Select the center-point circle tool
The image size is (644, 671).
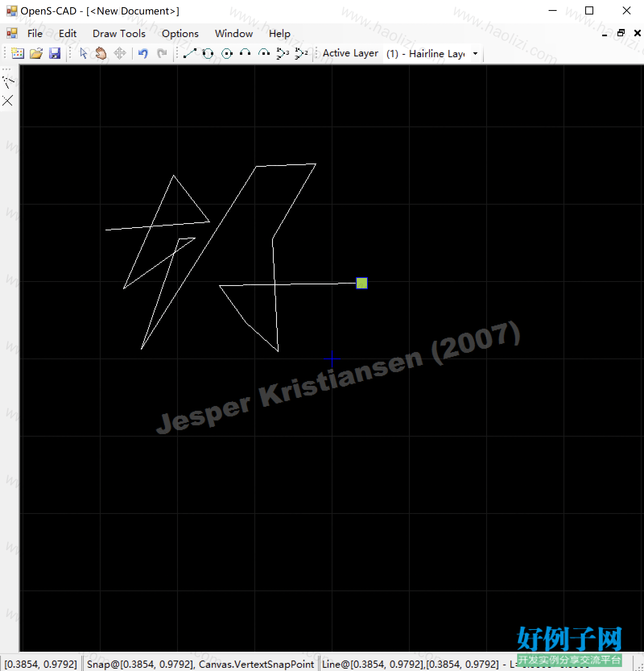(x=227, y=53)
